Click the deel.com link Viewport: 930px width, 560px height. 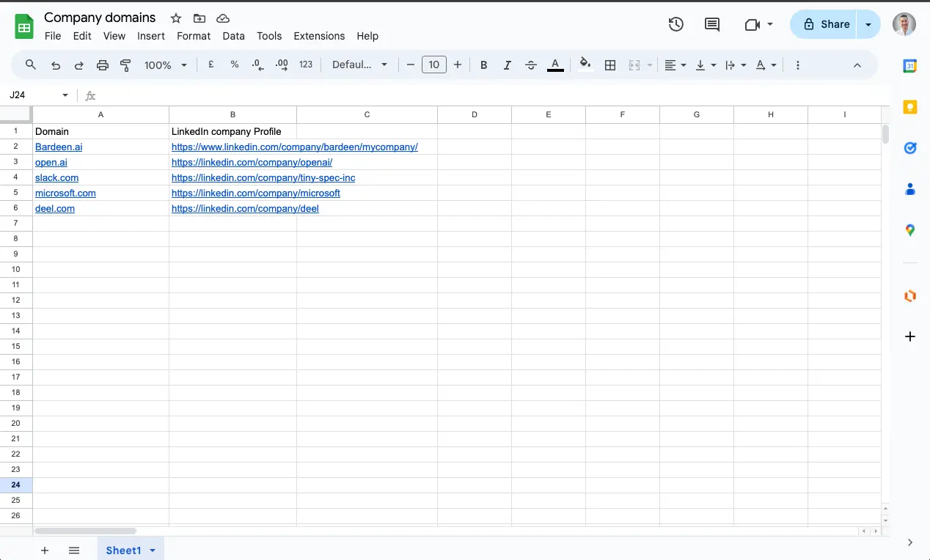point(55,208)
